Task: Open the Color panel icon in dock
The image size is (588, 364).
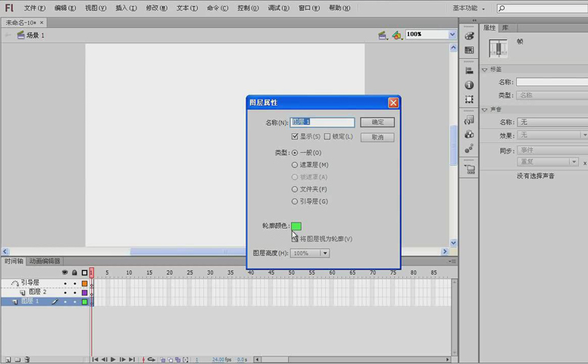Action: (469, 36)
